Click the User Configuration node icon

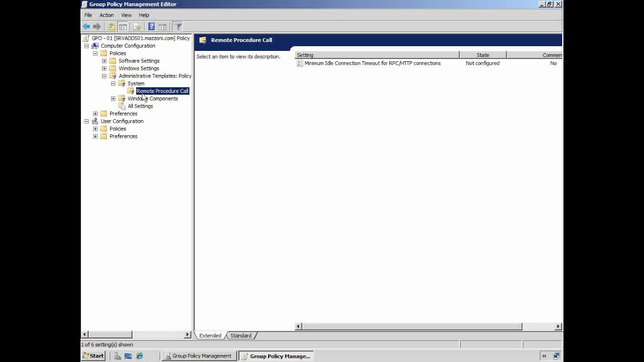95,121
